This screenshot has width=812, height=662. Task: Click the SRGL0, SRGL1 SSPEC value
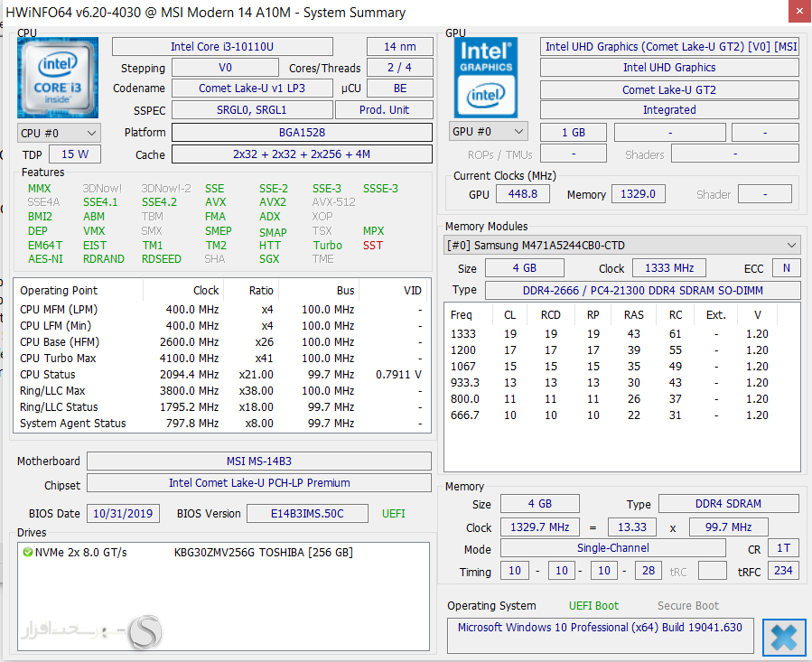(252, 110)
